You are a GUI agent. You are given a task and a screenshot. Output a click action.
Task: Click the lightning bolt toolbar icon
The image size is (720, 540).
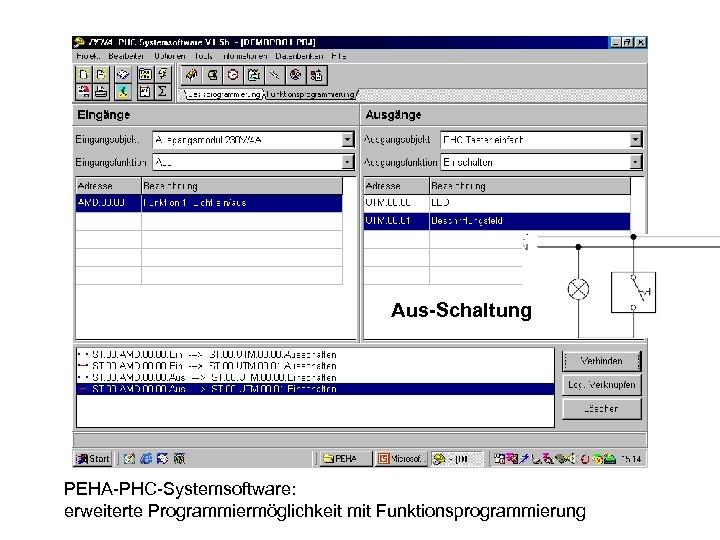pos(163,74)
